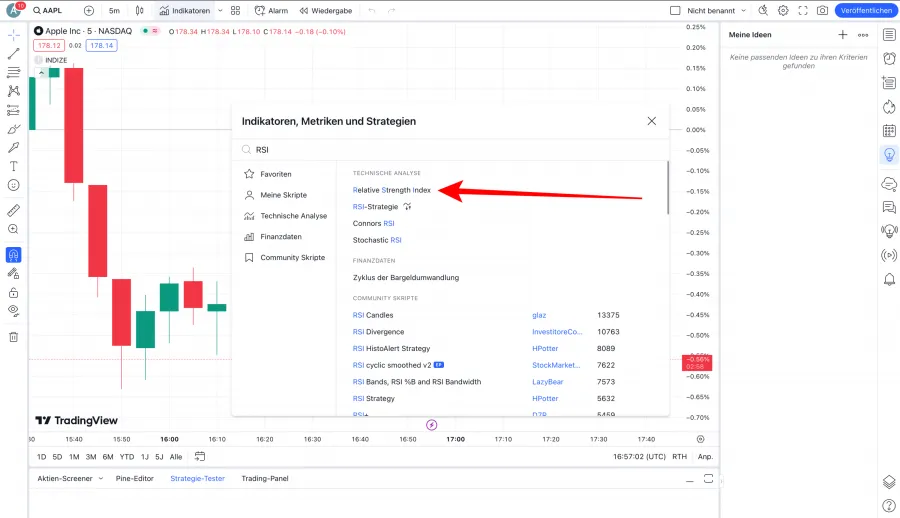Open the 5m interval selector
Viewport: 900px width, 518px height.
click(114, 10)
